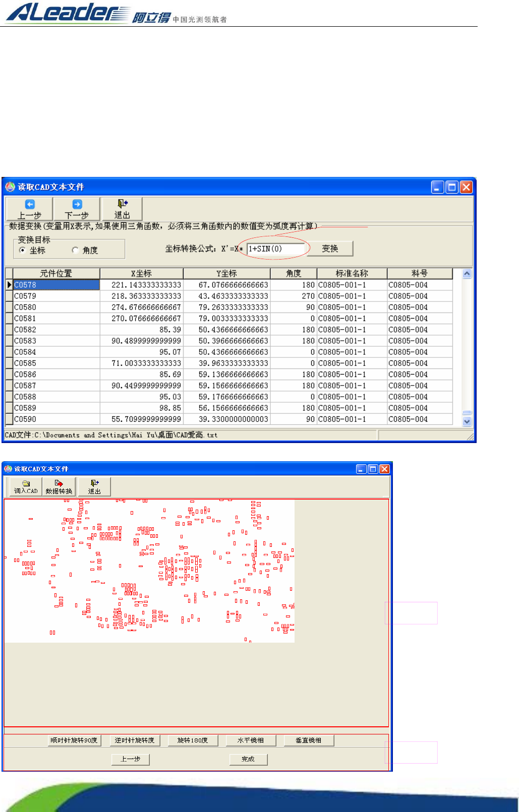
Task: Click status bar CAD文件 path text
Action: click(111, 435)
